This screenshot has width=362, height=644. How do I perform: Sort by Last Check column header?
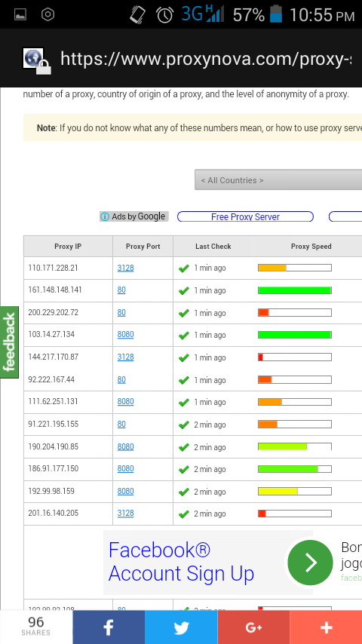coord(213,247)
